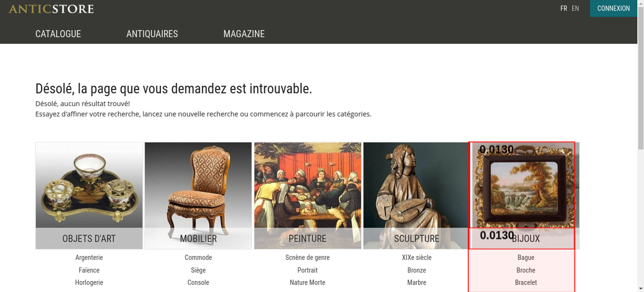Open the Peinture category thumbnail
This screenshot has width=644, height=292.
point(308,196)
